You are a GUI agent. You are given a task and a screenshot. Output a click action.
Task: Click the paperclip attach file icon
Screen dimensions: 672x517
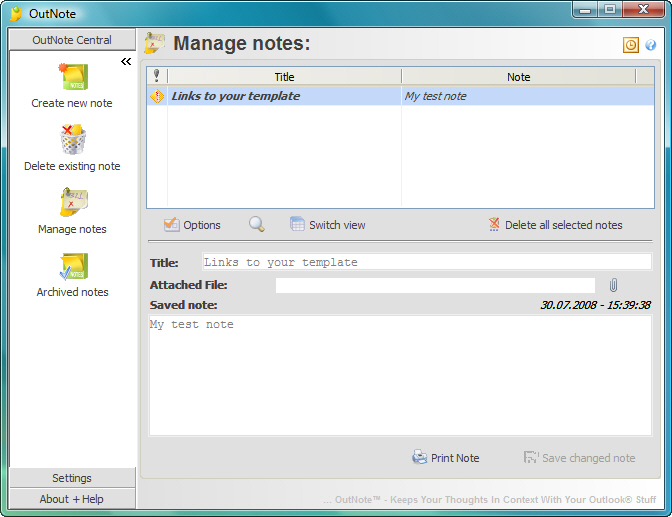pyautogui.click(x=613, y=285)
